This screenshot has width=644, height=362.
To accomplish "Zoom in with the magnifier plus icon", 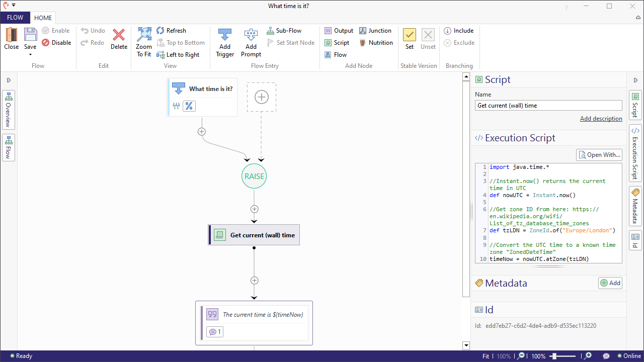I will tap(587, 356).
